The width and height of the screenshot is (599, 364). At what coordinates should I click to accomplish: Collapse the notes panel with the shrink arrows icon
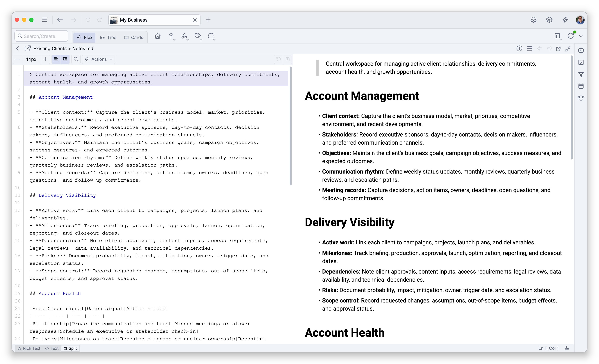point(568,49)
